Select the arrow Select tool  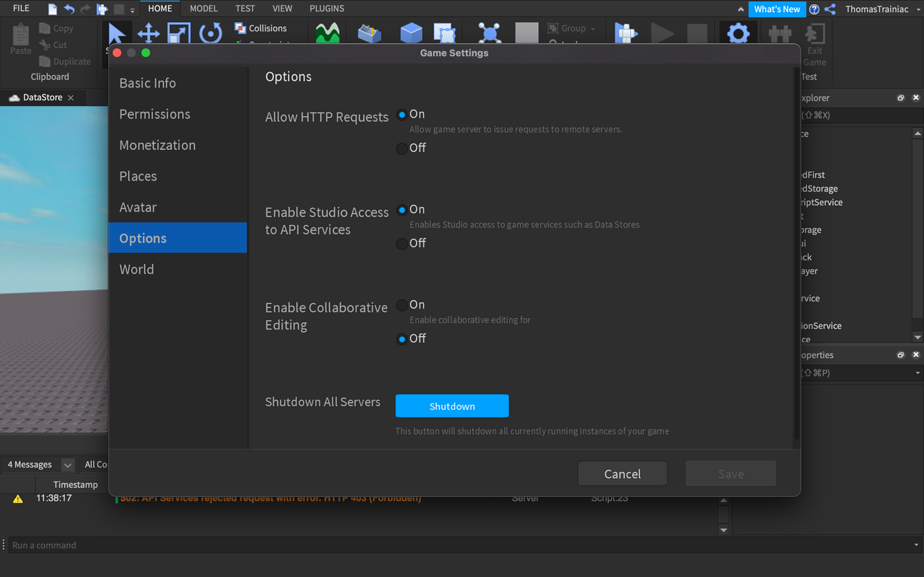click(x=117, y=33)
